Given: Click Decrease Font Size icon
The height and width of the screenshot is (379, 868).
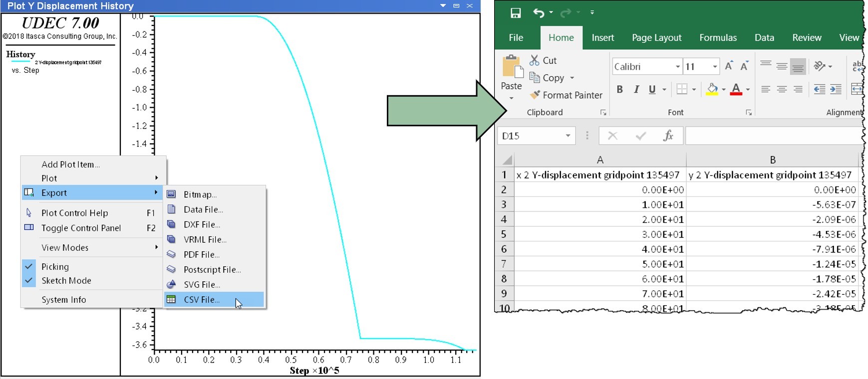Looking at the screenshot, I should pyautogui.click(x=744, y=66).
